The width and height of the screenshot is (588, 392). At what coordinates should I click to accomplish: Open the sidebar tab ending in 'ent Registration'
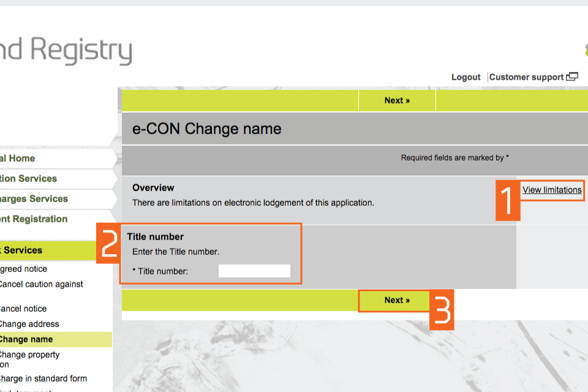tap(34, 219)
